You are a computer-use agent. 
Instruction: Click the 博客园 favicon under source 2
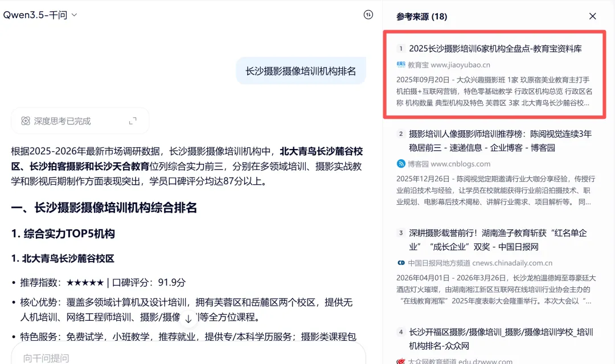(x=401, y=164)
